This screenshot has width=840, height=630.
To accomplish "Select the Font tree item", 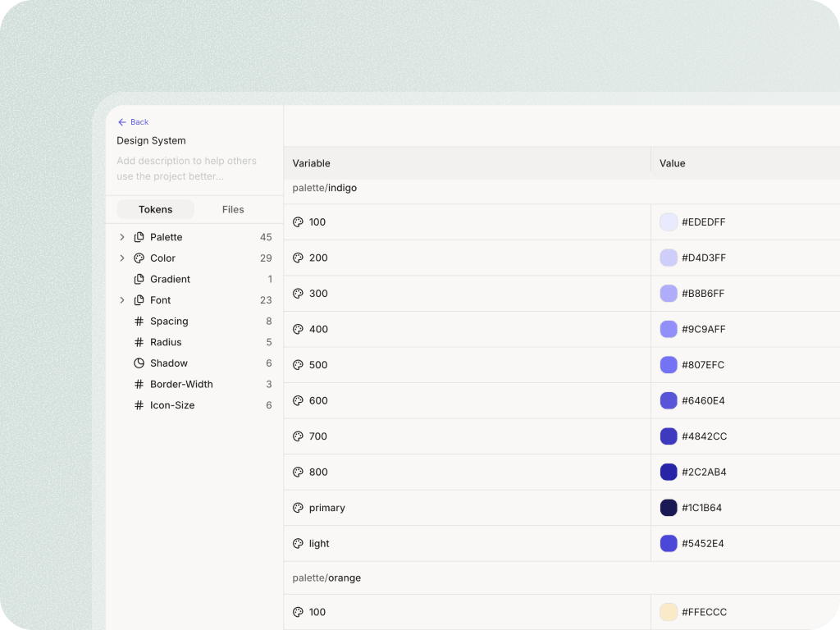I will pos(194,300).
